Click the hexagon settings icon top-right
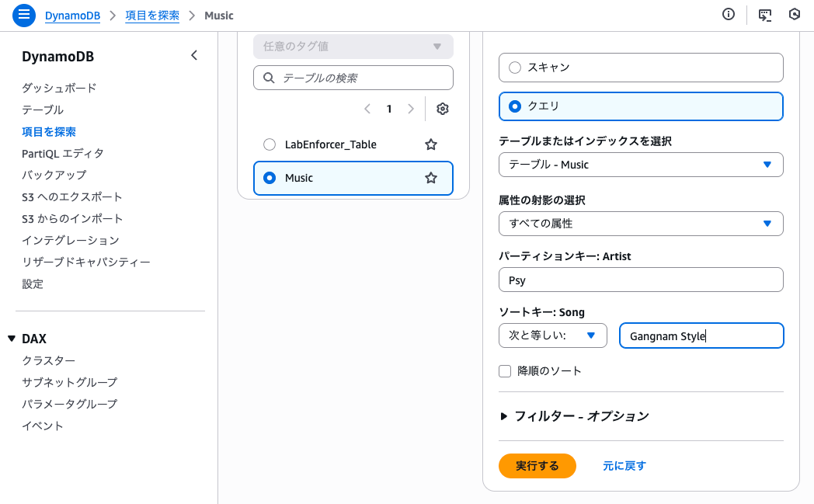Screen dimensions: 814x504 tap(794, 15)
